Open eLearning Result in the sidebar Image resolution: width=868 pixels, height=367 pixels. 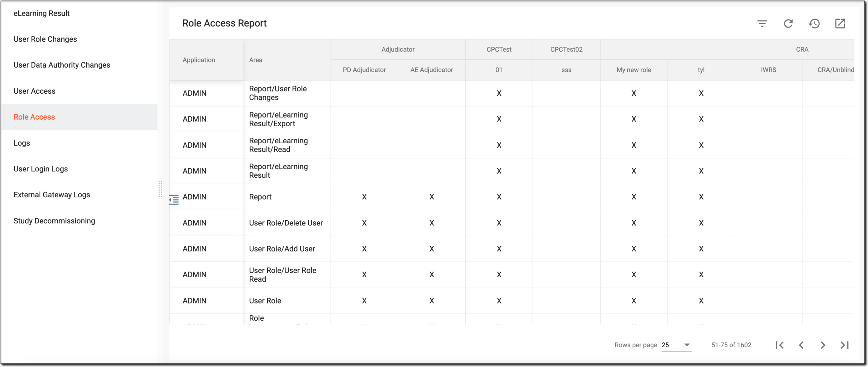pyautogui.click(x=42, y=13)
